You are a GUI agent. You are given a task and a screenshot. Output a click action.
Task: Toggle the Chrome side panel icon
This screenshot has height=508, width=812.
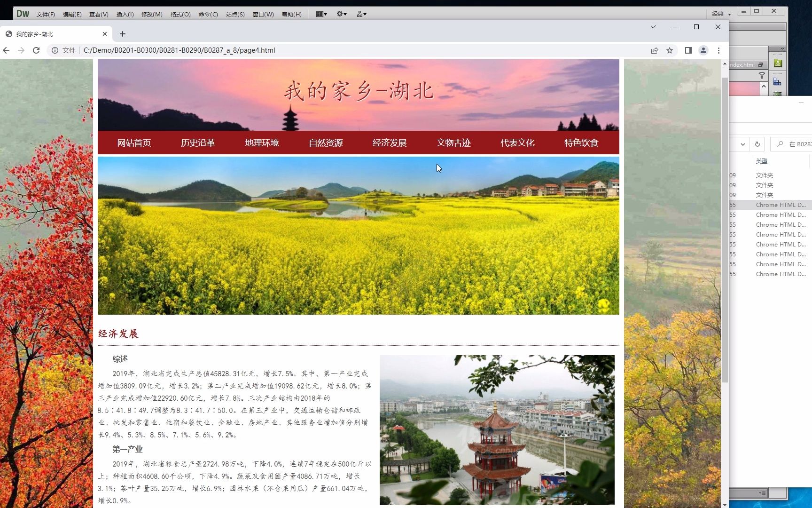tap(688, 50)
